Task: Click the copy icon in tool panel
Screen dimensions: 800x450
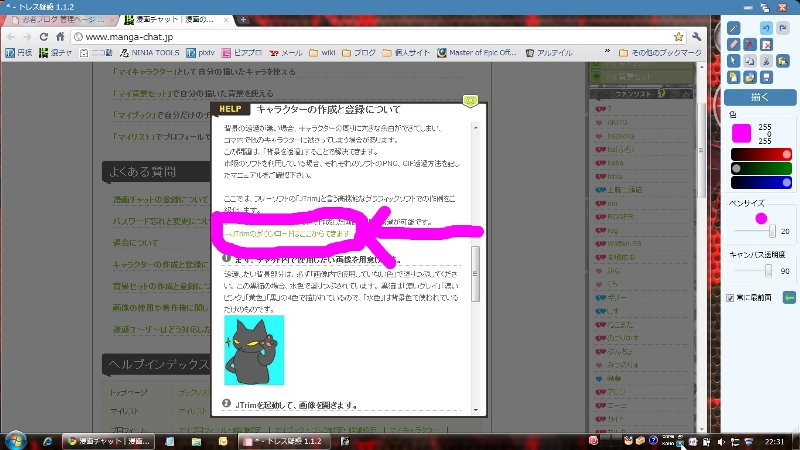Action: (749, 61)
